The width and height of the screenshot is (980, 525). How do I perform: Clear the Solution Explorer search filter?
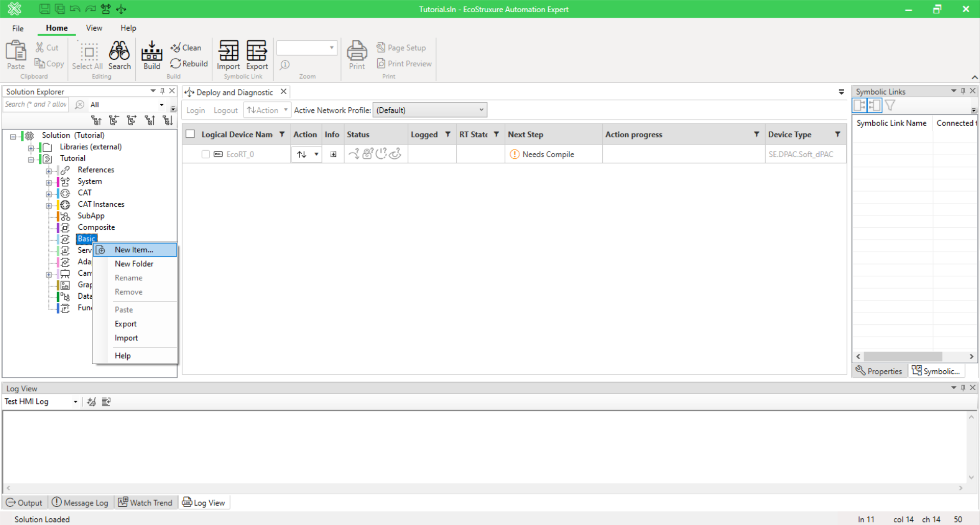(x=80, y=104)
